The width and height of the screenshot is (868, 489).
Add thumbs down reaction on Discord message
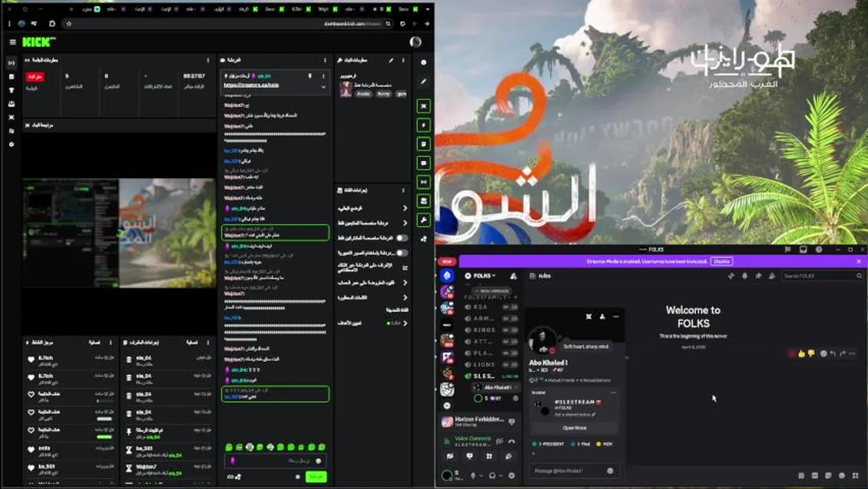click(811, 353)
